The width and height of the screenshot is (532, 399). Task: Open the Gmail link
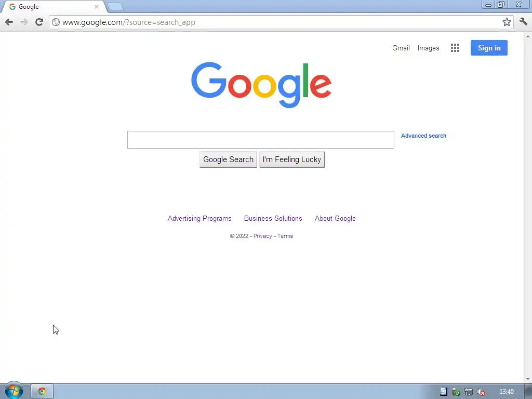[x=401, y=48]
